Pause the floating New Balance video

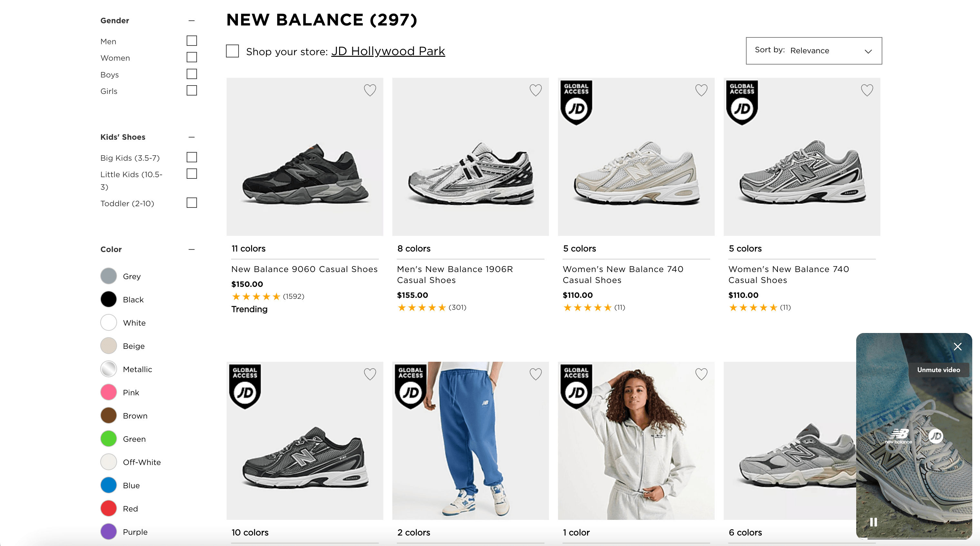click(x=874, y=521)
